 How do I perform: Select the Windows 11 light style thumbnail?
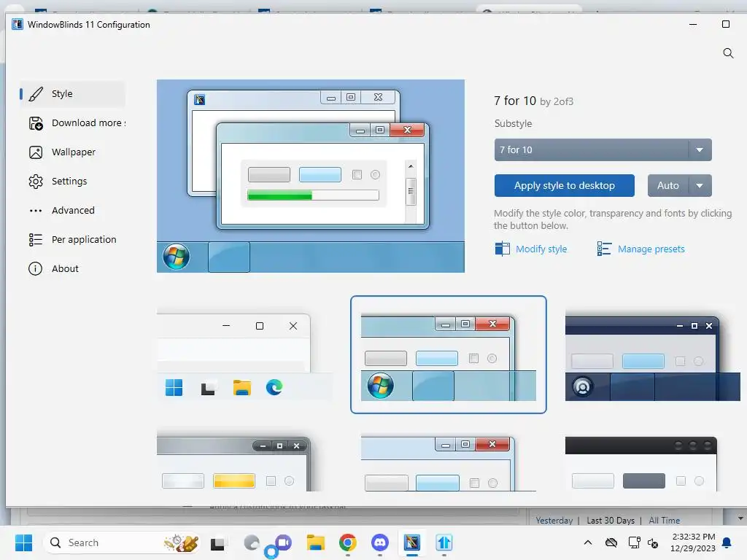point(244,355)
